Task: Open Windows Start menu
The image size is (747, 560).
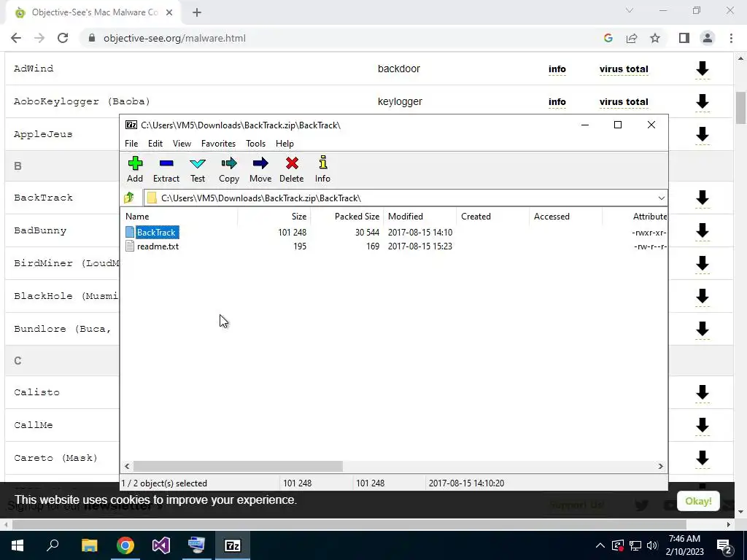Action: click(x=18, y=545)
